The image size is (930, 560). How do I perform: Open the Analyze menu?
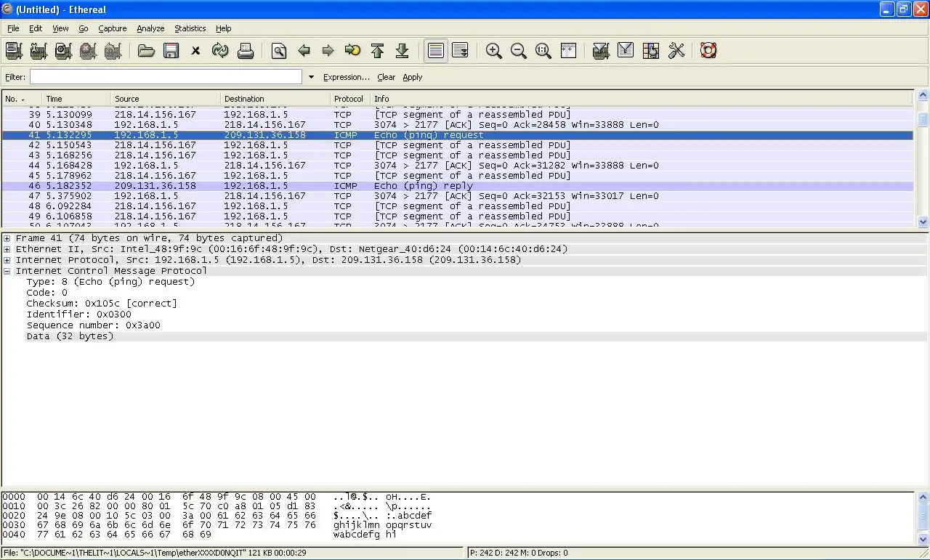(150, 28)
